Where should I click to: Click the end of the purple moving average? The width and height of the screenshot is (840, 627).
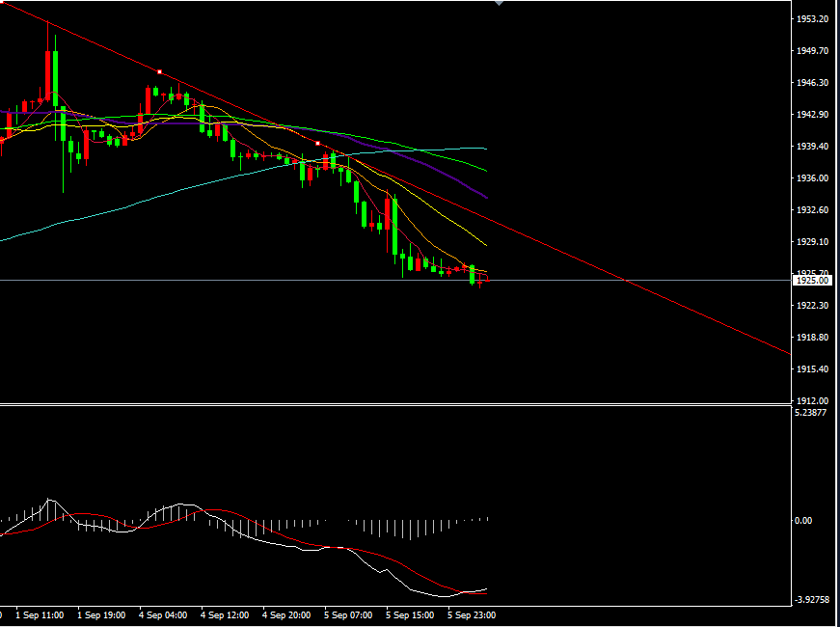point(485,197)
